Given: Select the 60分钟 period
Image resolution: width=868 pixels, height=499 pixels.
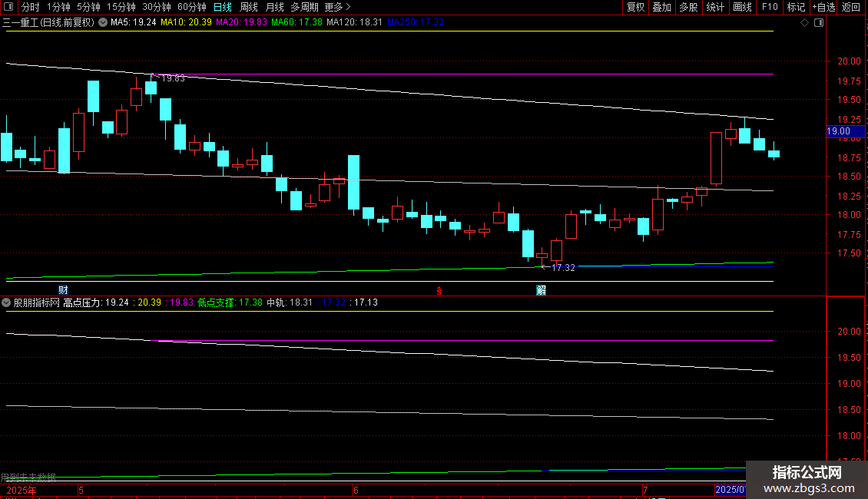Looking at the screenshot, I should [x=191, y=7].
